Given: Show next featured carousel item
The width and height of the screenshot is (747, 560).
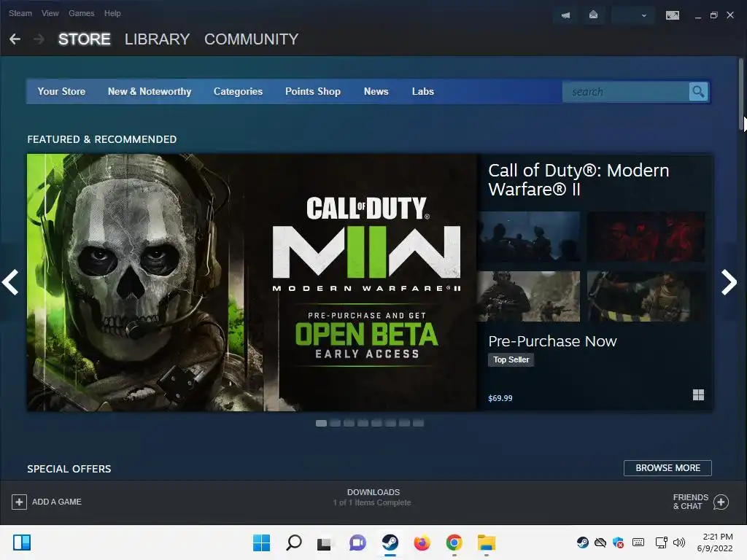Looking at the screenshot, I should pos(729,282).
